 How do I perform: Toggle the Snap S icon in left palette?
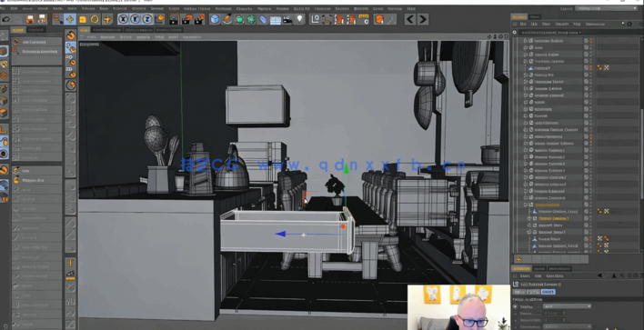pyautogui.click(x=4, y=170)
